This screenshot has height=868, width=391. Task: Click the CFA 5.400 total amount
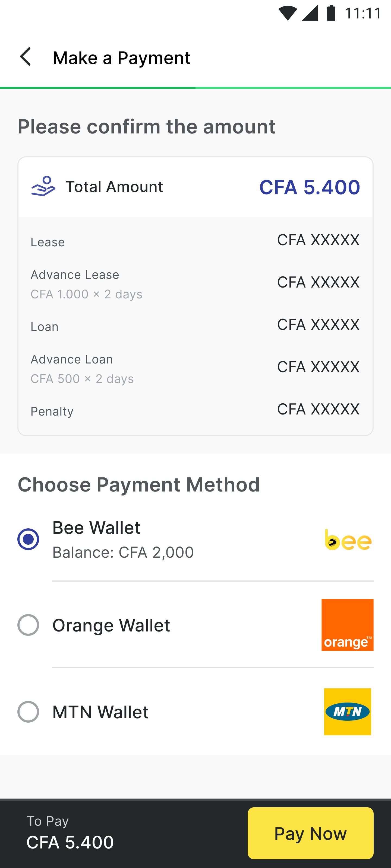click(x=309, y=187)
